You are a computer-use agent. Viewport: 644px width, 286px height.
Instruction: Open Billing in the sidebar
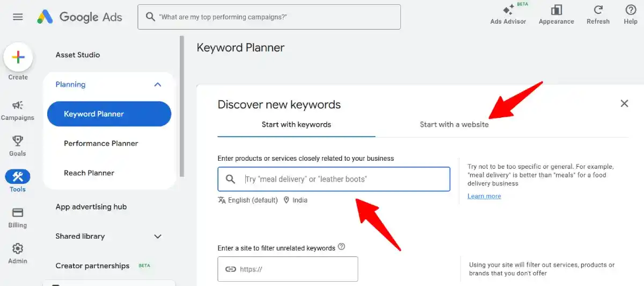pos(18,218)
